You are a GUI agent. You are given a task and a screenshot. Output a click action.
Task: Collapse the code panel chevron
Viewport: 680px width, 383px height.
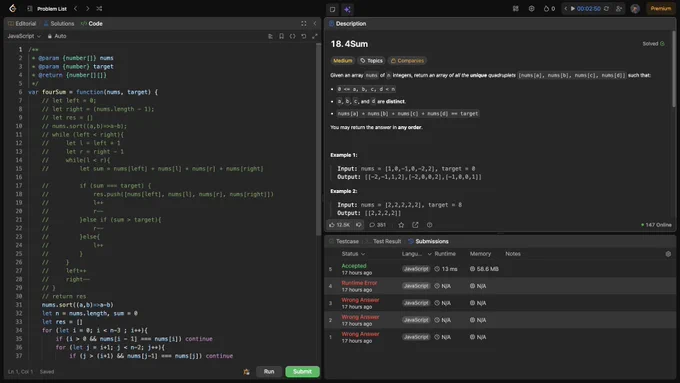tap(315, 24)
